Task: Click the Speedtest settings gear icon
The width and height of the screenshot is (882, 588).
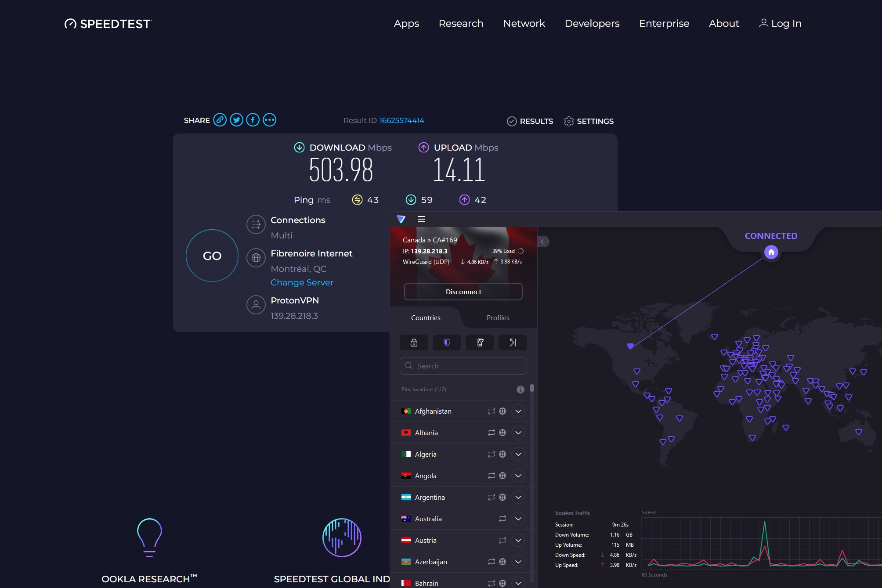Action: 569,121
